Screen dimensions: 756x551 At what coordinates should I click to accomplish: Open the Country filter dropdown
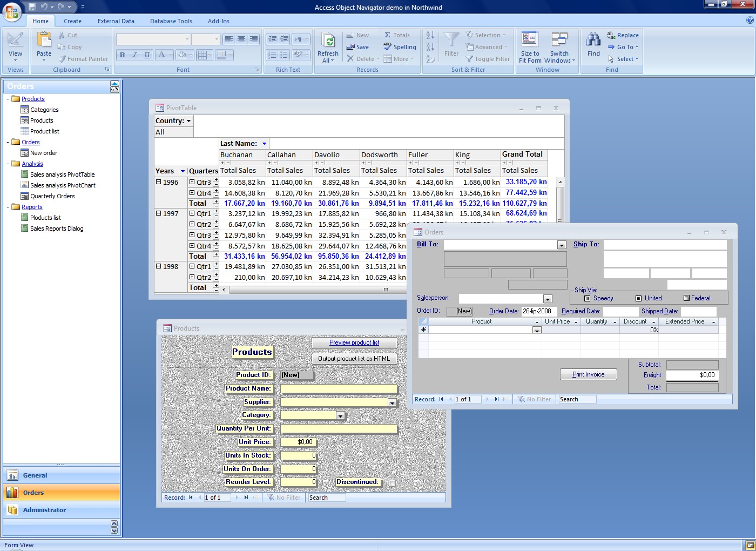(188, 121)
